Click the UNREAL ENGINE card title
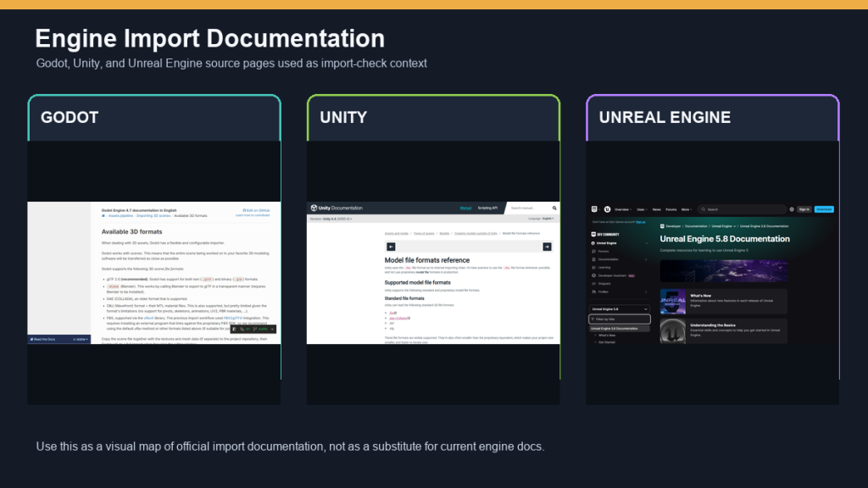This screenshot has width=868, height=488. (x=665, y=117)
